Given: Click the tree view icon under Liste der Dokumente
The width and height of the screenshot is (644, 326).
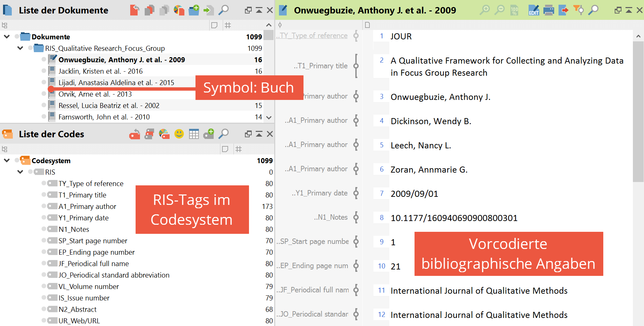Looking at the screenshot, I should click(x=4, y=25).
